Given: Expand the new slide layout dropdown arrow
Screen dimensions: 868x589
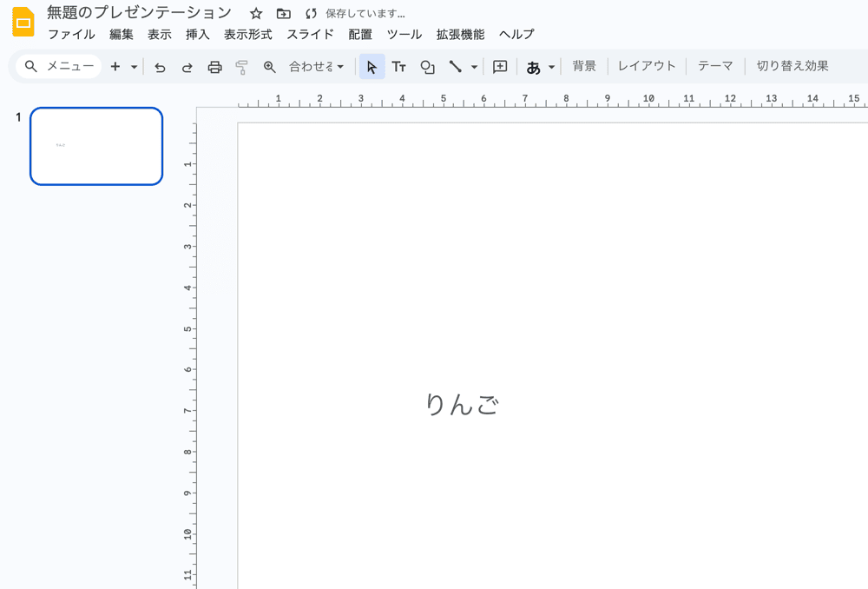Looking at the screenshot, I should pyautogui.click(x=135, y=67).
